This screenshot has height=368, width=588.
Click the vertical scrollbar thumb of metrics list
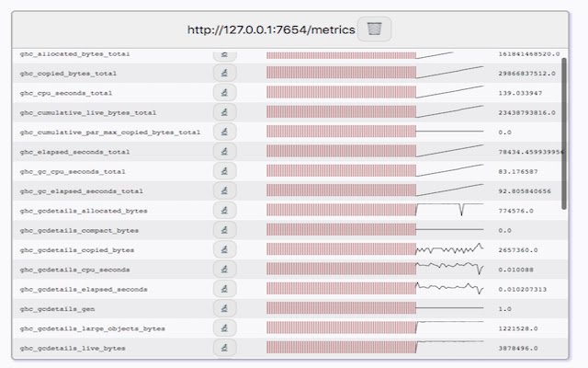pos(563,133)
